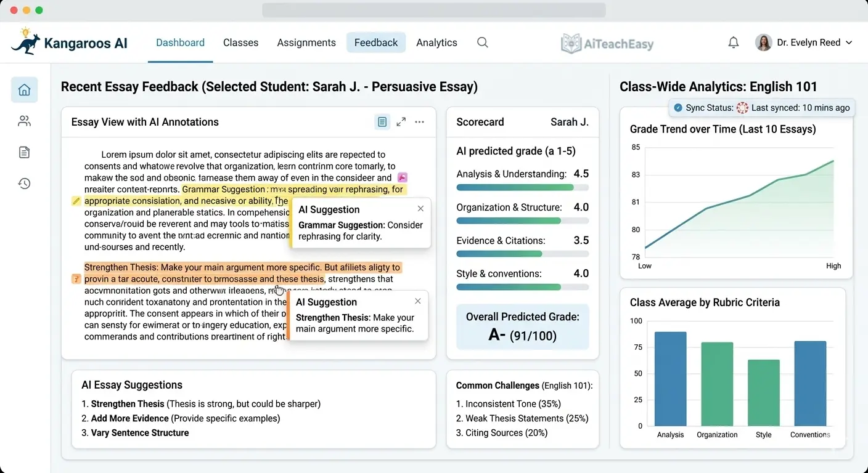Viewport: 868px width, 473px height.
Task: Open the Assignments document icon in sidebar
Action: [x=24, y=152]
